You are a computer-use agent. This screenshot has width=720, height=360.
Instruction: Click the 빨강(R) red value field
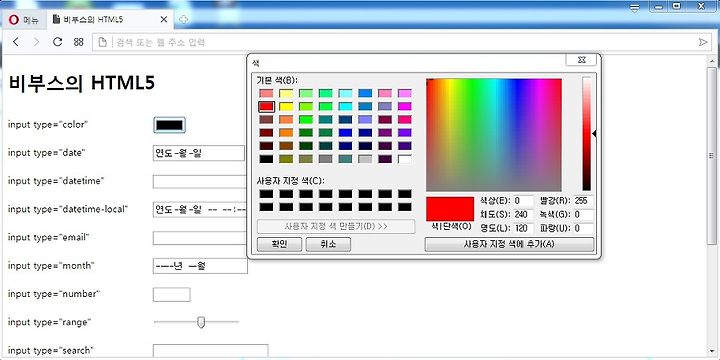coord(583,201)
